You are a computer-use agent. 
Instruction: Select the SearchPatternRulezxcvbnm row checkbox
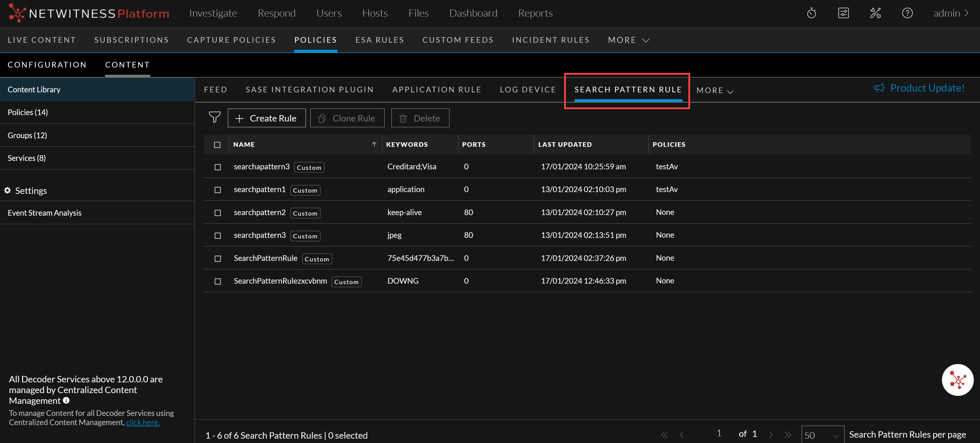pos(218,281)
